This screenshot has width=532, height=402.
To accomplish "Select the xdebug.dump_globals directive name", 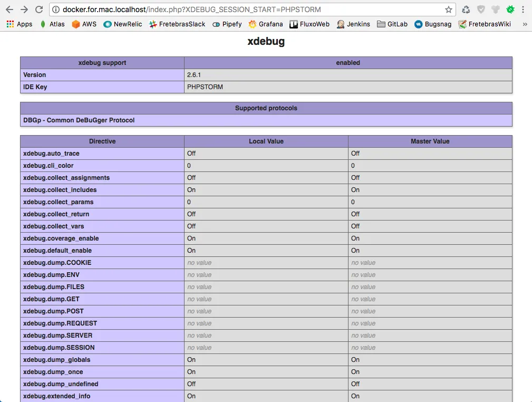I will pyautogui.click(x=56, y=360).
